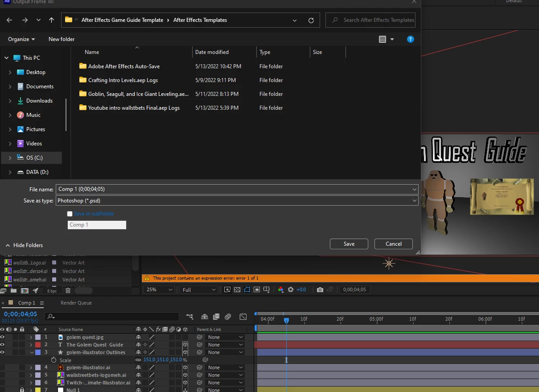Viewport: 539px width, 392px height.
Task: Open the File name history dropdown
Action: [x=415, y=189]
